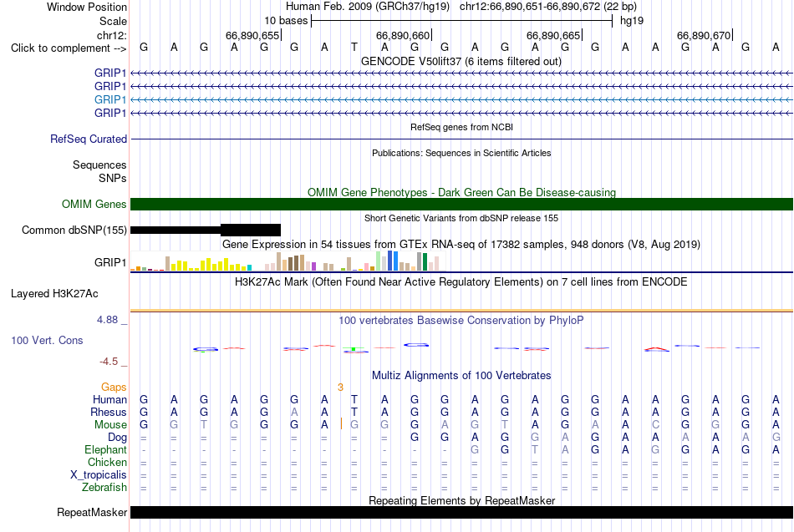Screen dimensions: 794x532
Task: Click the thick black dbSNP variant block
Action: [x=251, y=231]
